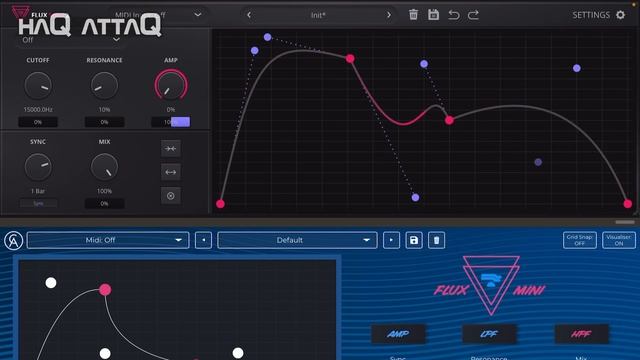Image resolution: width=640 pixels, height=360 pixels.
Task: Click the Init* preset name
Action: coord(318,15)
